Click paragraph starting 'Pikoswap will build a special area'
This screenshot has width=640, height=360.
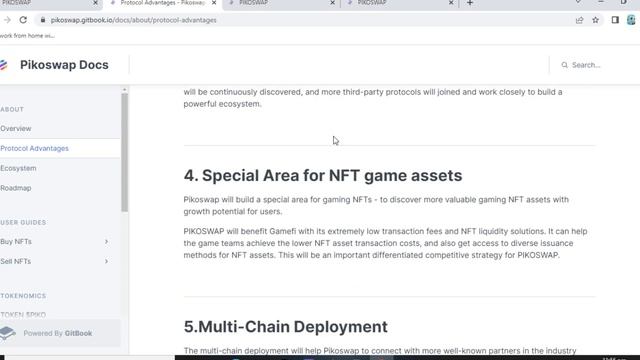[x=376, y=206]
